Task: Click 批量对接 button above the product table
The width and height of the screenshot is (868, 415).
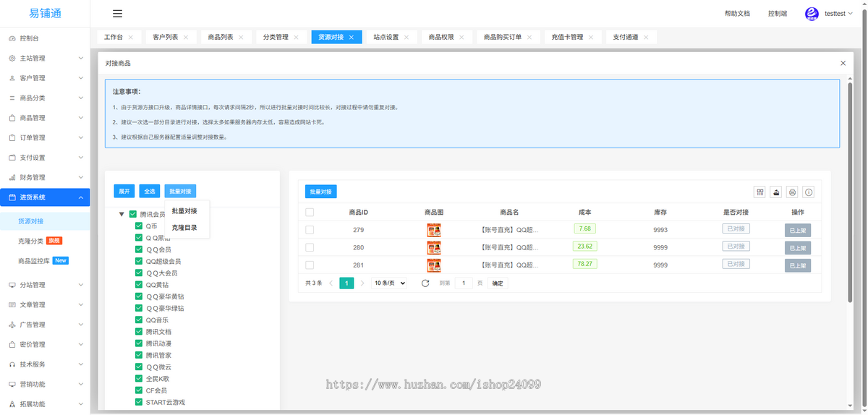Action: (x=320, y=192)
